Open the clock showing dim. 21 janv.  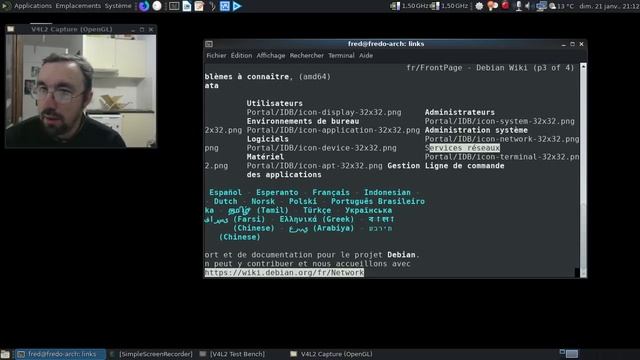[609, 6]
